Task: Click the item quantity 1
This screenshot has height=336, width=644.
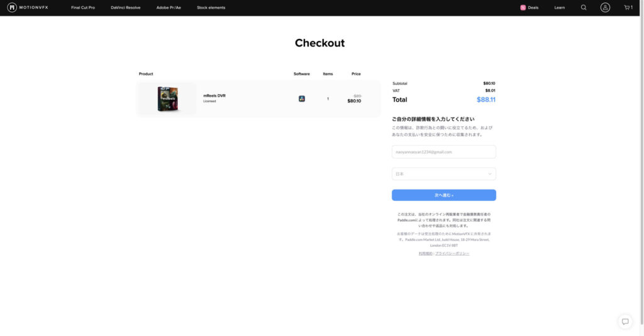Action: [x=328, y=99]
